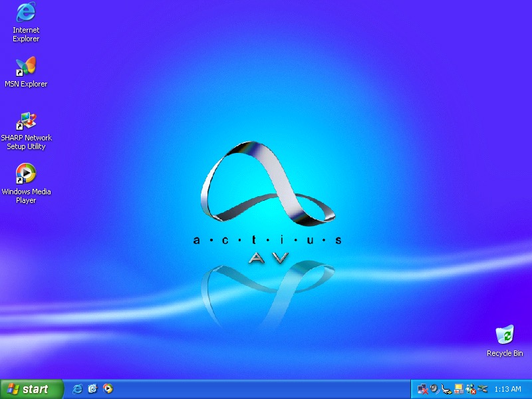Open the Start menu
This screenshot has height=399, width=532.
tap(31, 389)
